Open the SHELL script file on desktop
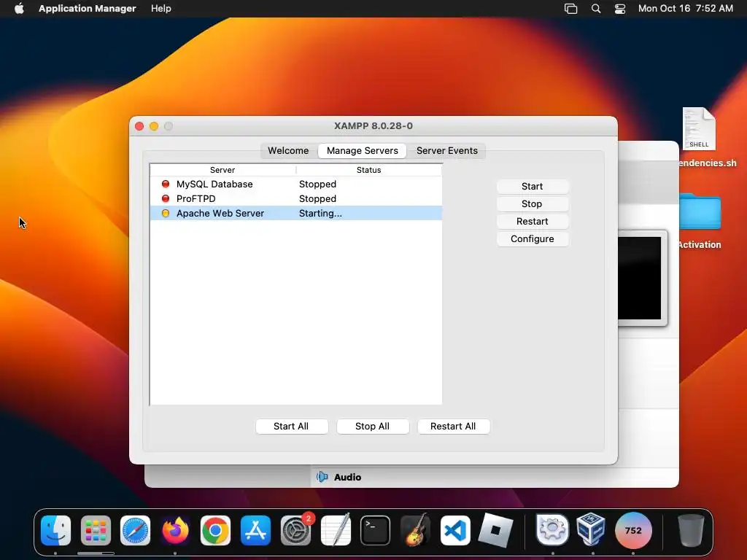Screen dimensions: 747x560 699,128
